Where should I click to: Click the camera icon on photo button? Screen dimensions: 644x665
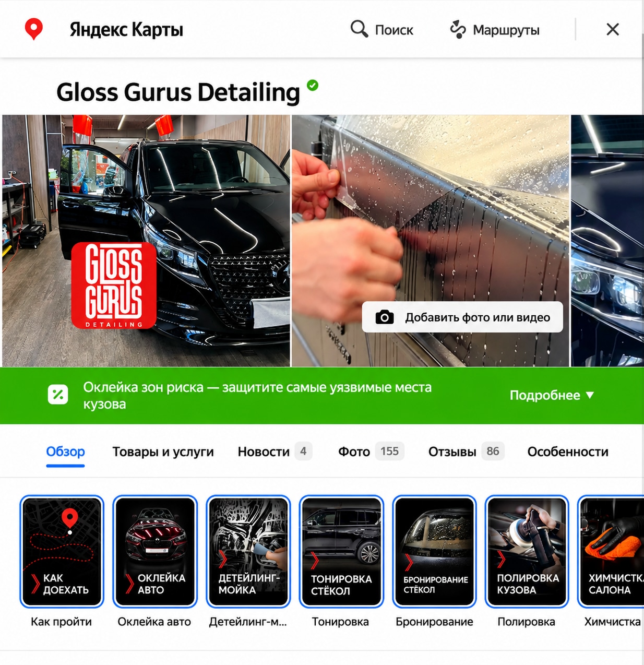[385, 317]
